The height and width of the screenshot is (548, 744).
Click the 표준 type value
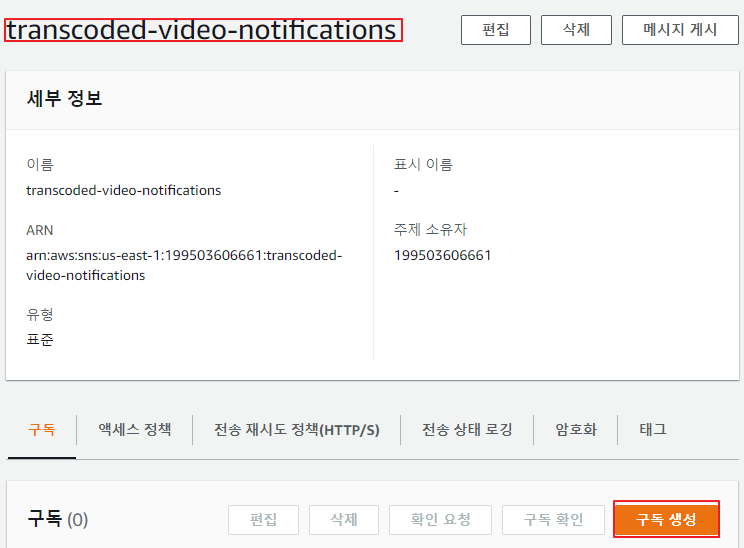point(40,340)
